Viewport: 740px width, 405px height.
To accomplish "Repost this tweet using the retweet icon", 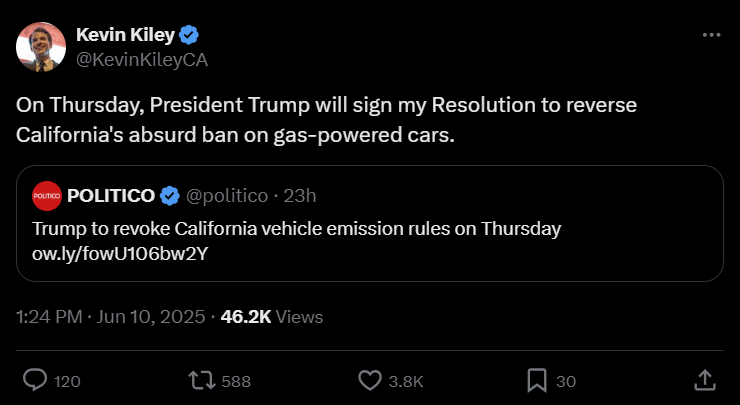I will coord(202,381).
